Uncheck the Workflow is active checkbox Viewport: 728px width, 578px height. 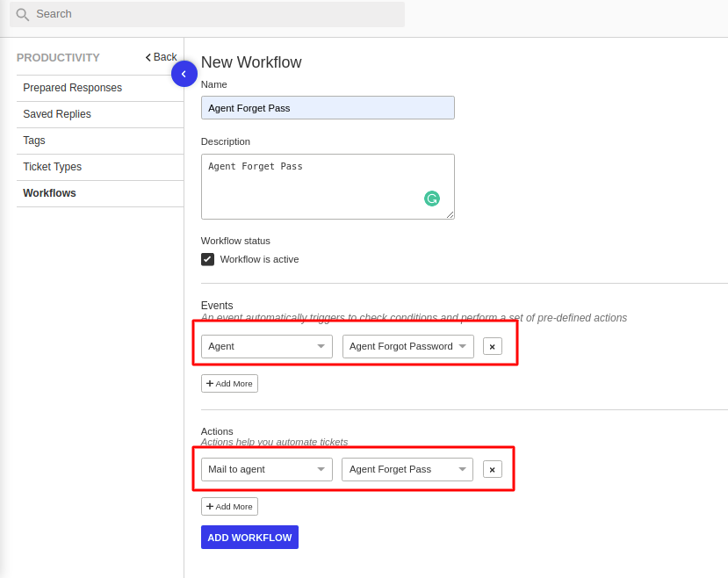(207, 259)
